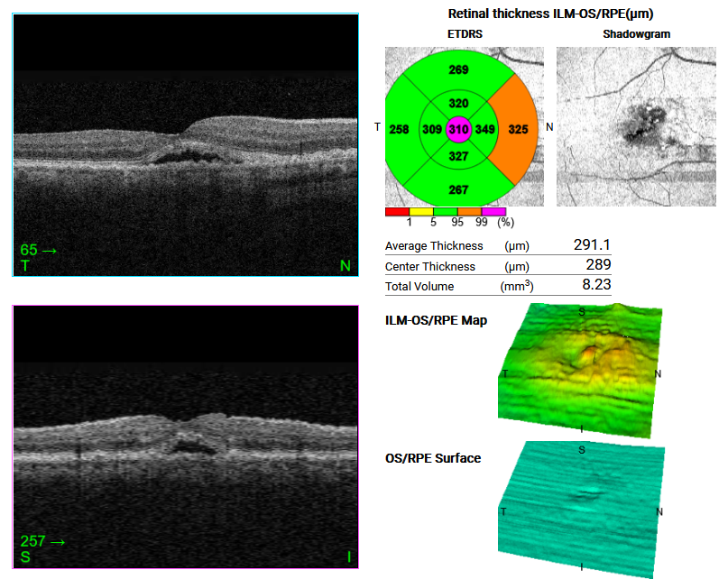Click the Average Thickness value 291.1
This screenshot has height=579, width=728.
pyautogui.click(x=592, y=244)
